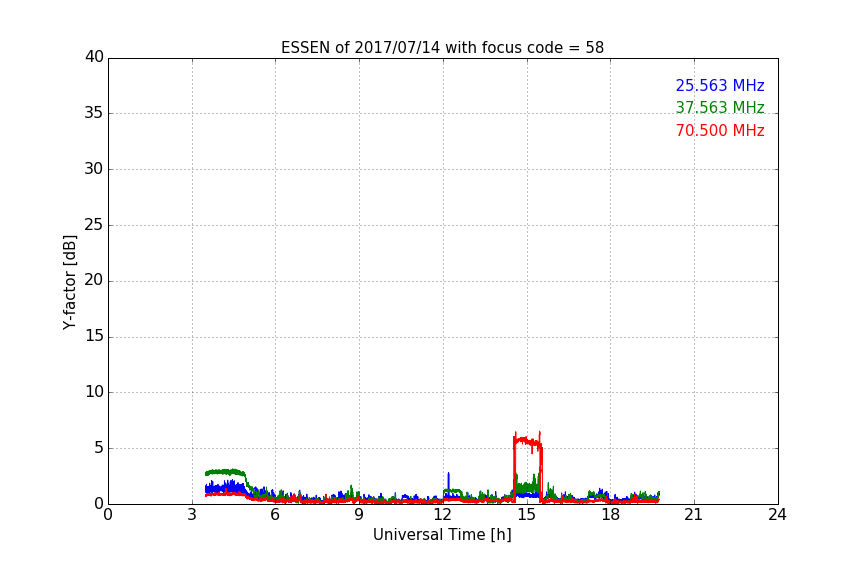Select the green 37.563 MHz legend label
The height and width of the screenshot is (576, 864).
pyautogui.click(x=720, y=107)
